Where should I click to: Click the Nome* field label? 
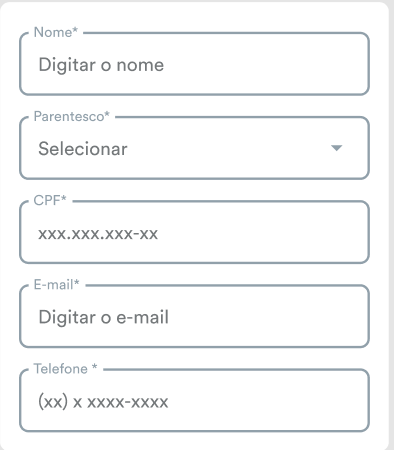point(56,32)
